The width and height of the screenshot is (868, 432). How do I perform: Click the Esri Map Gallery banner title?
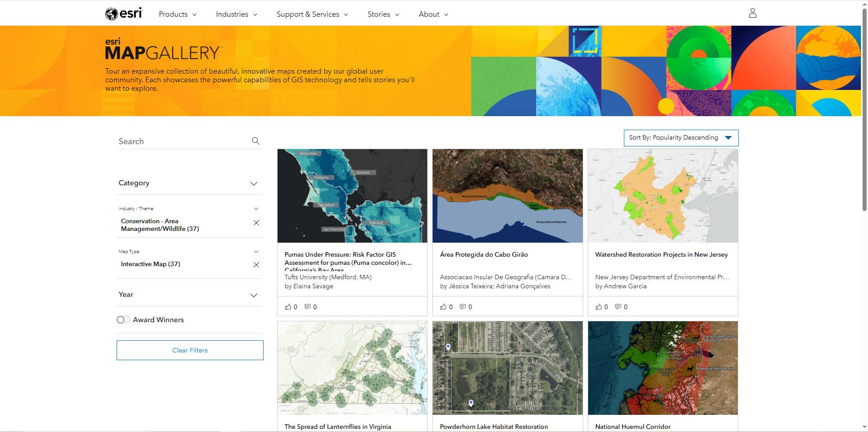point(163,49)
